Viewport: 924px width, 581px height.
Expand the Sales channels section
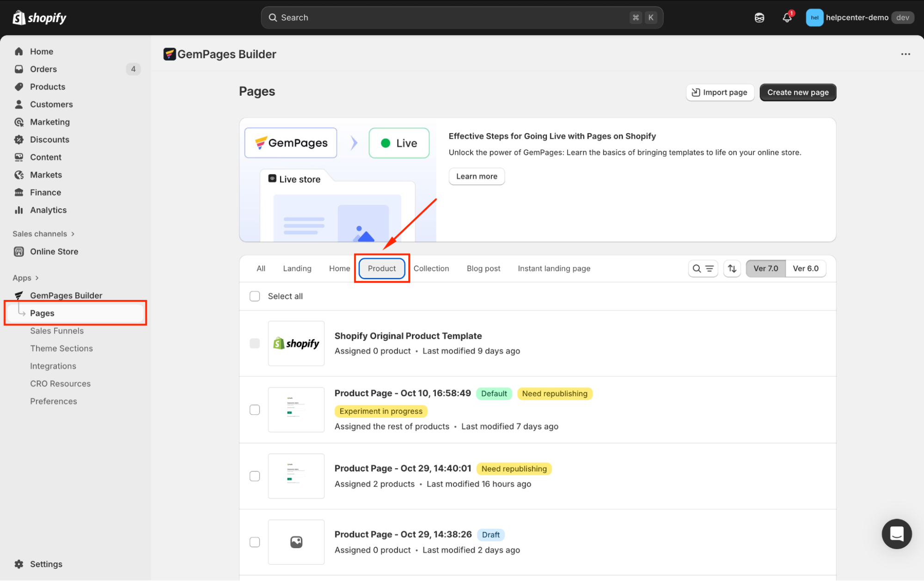click(x=44, y=234)
